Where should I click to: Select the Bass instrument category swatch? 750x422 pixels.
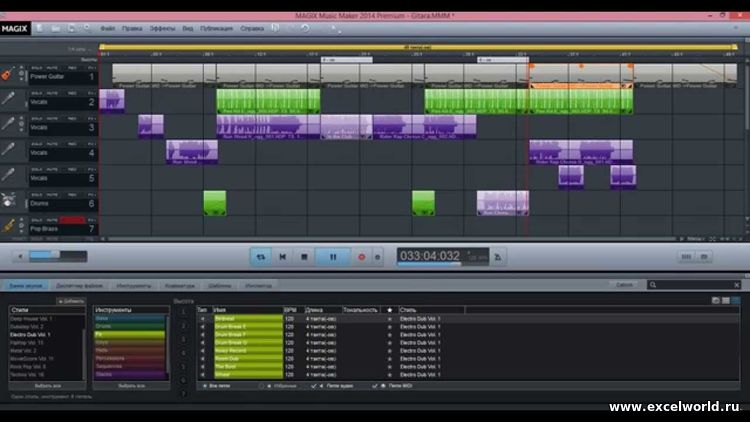129,318
